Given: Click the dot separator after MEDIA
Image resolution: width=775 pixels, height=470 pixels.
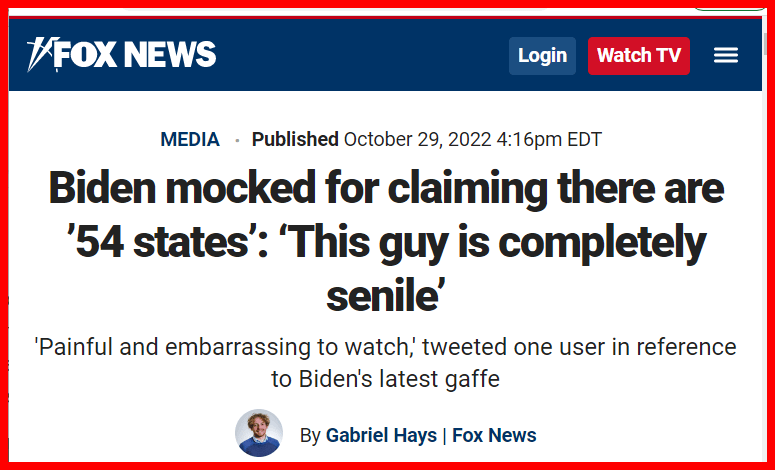Looking at the screenshot, I should click(x=237, y=141).
